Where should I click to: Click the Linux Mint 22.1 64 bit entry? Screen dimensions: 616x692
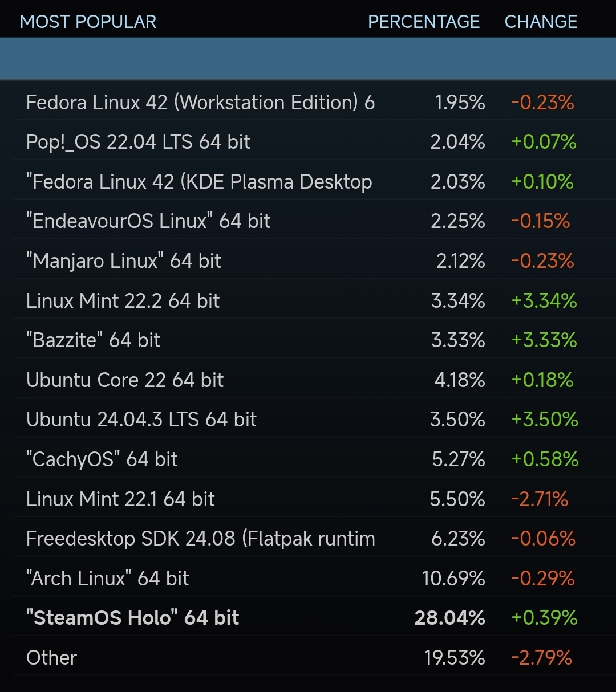click(x=120, y=499)
